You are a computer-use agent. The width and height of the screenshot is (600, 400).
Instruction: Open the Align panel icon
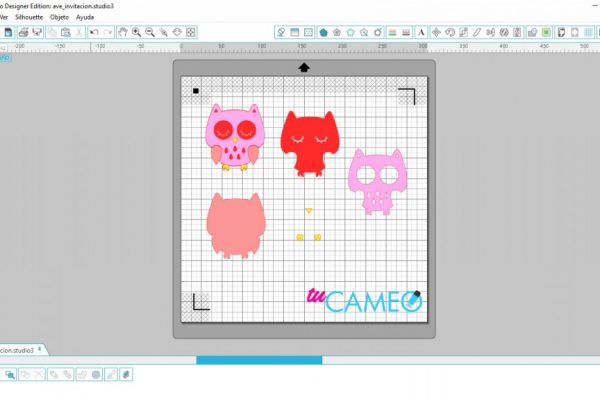[491, 33]
